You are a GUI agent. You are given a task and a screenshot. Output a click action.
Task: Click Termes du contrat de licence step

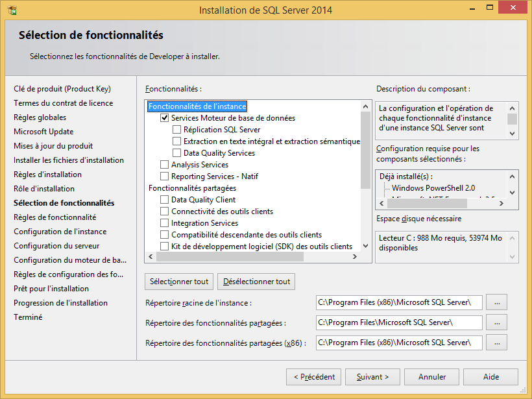tap(63, 103)
